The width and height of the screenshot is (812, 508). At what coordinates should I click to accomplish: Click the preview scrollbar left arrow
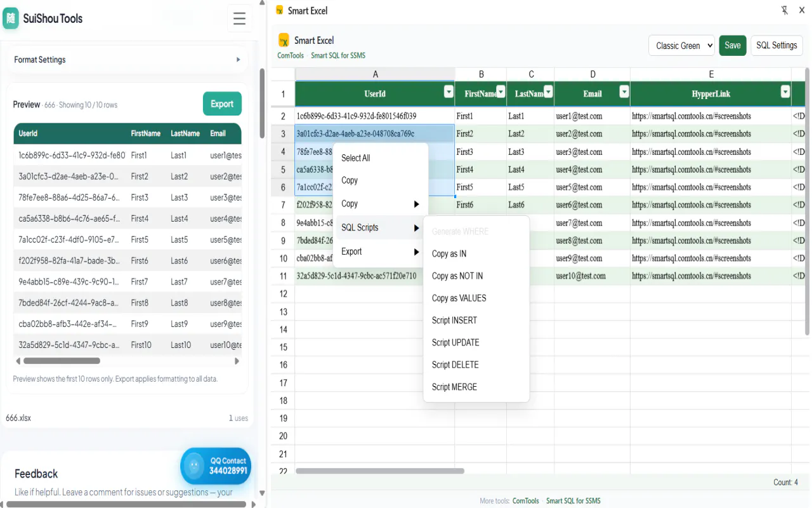coord(18,361)
